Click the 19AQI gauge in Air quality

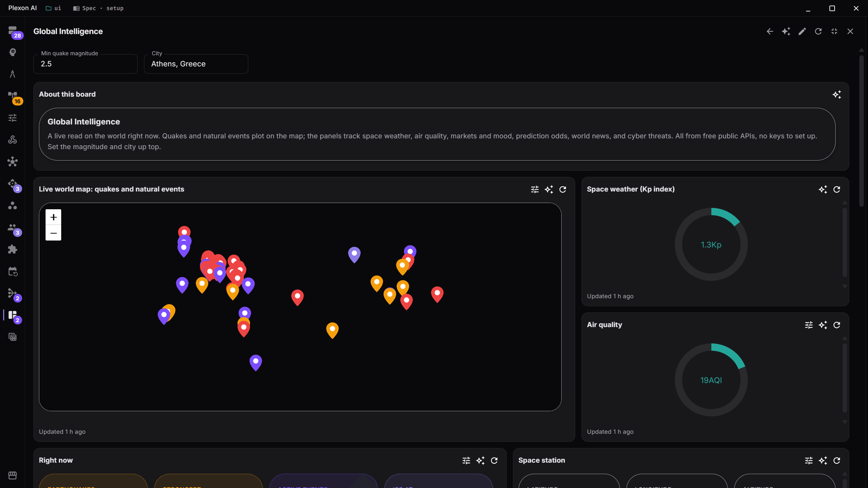(711, 380)
